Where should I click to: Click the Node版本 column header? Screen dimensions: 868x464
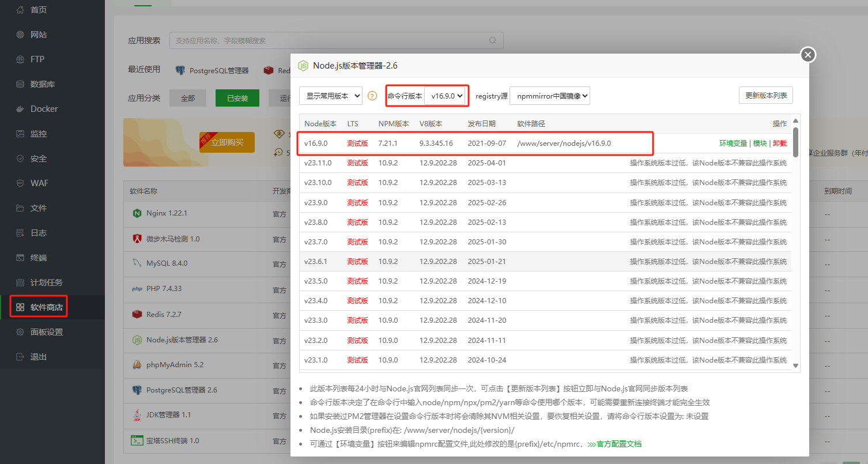point(320,124)
